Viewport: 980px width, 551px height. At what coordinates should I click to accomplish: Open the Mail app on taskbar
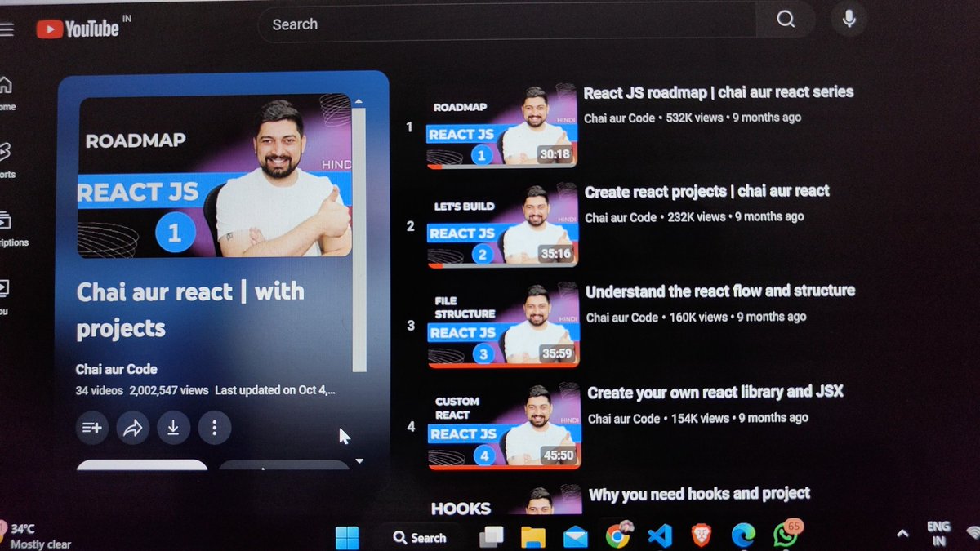pyautogui.click(x=576, y=537)
